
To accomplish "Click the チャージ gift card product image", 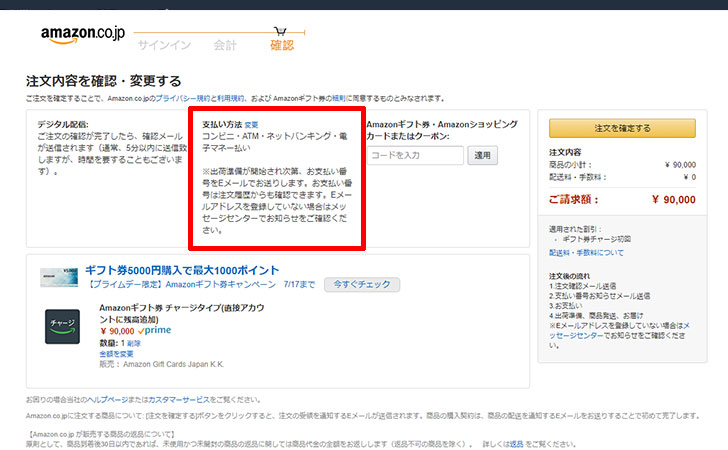I will click(x=62, y=326).
